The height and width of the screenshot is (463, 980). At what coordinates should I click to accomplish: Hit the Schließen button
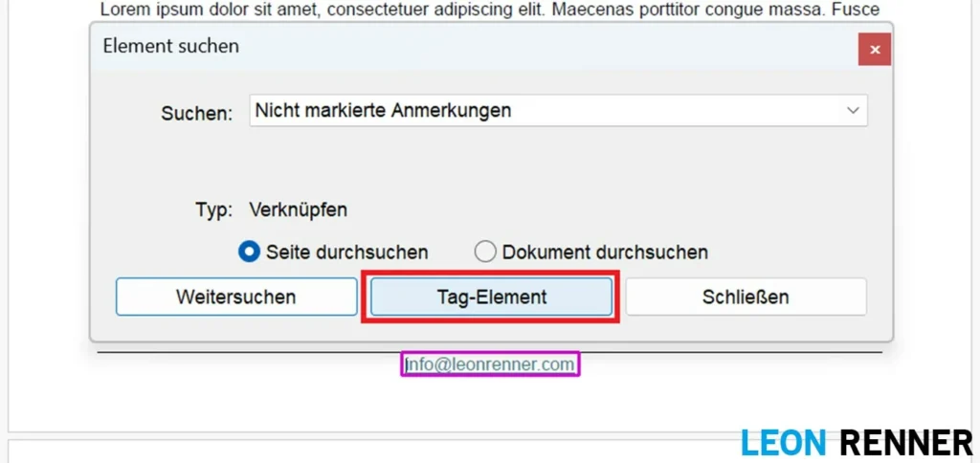[x=746, y=297]
